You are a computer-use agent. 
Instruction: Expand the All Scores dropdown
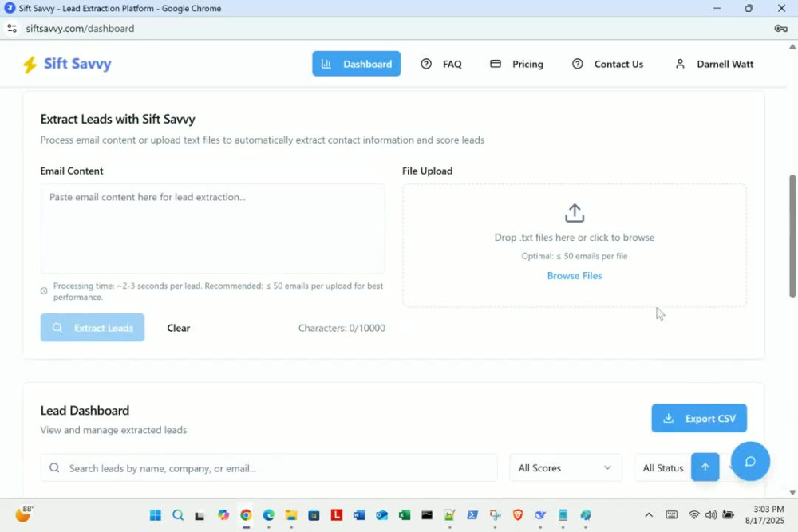pyautogui.click(x=566, y=468)
